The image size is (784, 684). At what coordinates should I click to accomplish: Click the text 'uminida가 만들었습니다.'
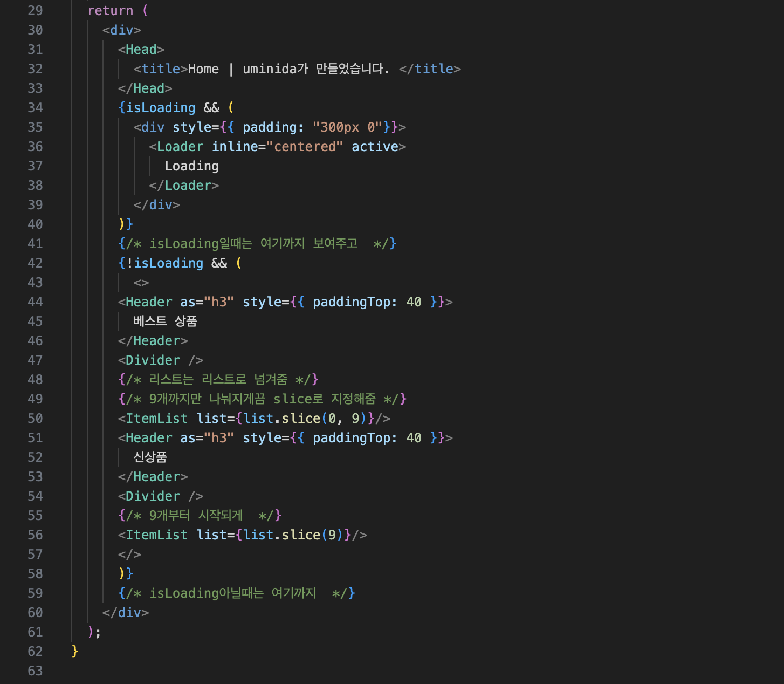click(x=316, y=69)
